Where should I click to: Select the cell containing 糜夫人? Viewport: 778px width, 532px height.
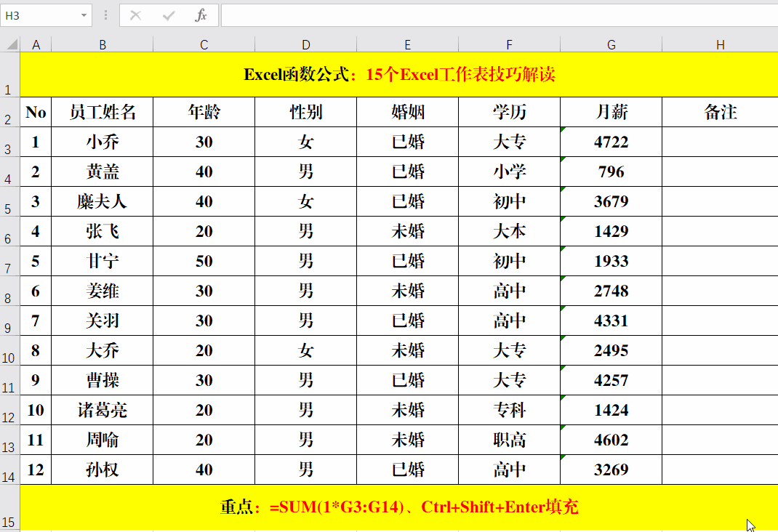(x=103, y=201)
